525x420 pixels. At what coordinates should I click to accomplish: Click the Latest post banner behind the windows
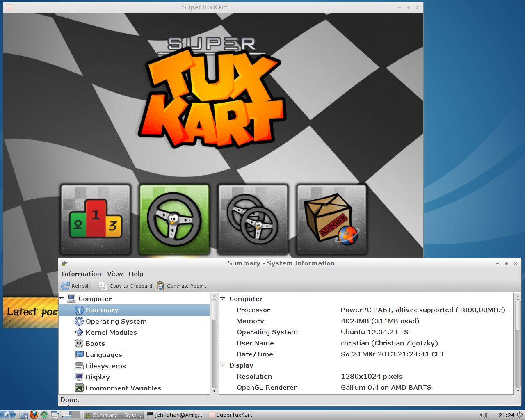(31, 312)
